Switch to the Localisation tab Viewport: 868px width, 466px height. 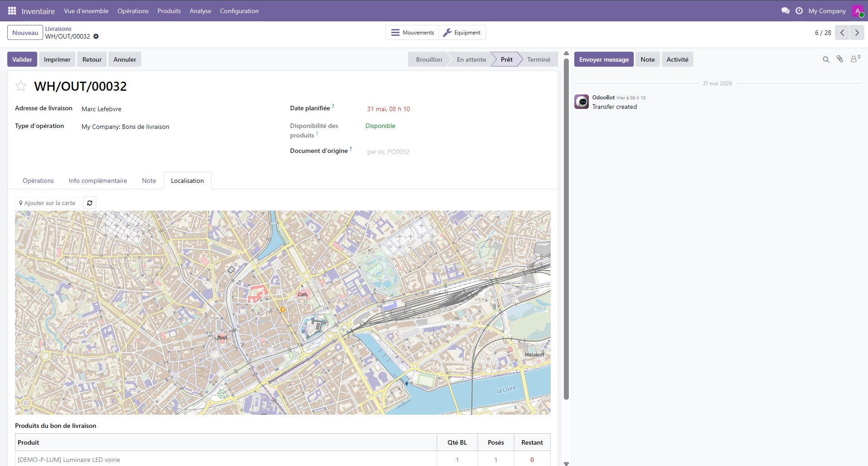(x=187, y=181)
